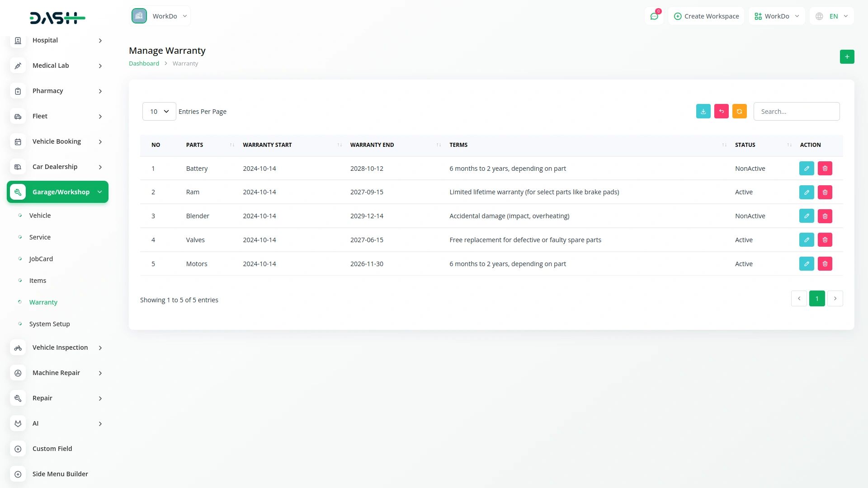Open the EN language dropdown
The width and height of the screenshot is (868, 488).
click(832, 16)
